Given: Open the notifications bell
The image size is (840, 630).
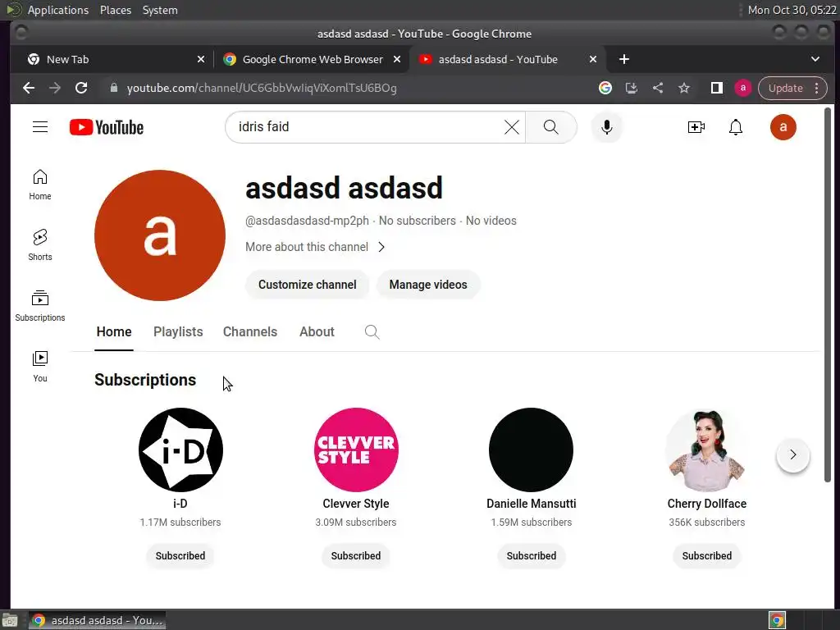Looking at the screenshot, I should [736, 127].
